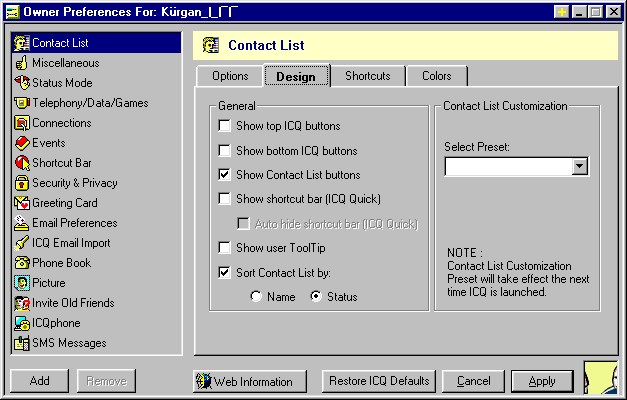Select SMS Messages label in list
Image resolution: width=627 pixels, height=400 pixels.
69,343
